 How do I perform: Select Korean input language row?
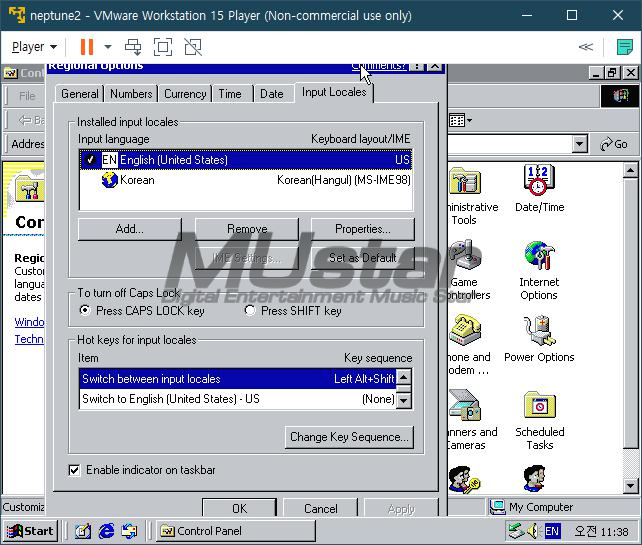click(246, 180)
